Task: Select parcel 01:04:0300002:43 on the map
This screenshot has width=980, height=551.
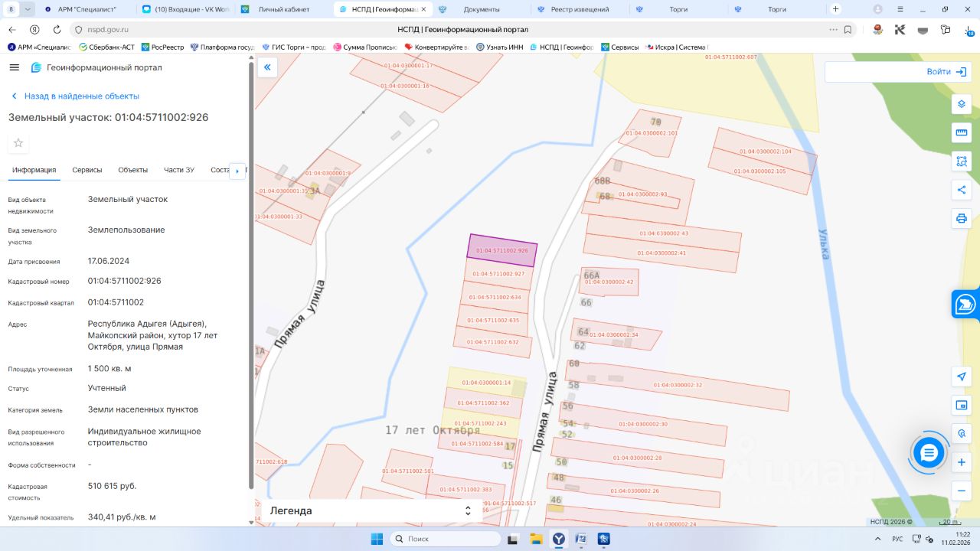Action: coord(664,233)
